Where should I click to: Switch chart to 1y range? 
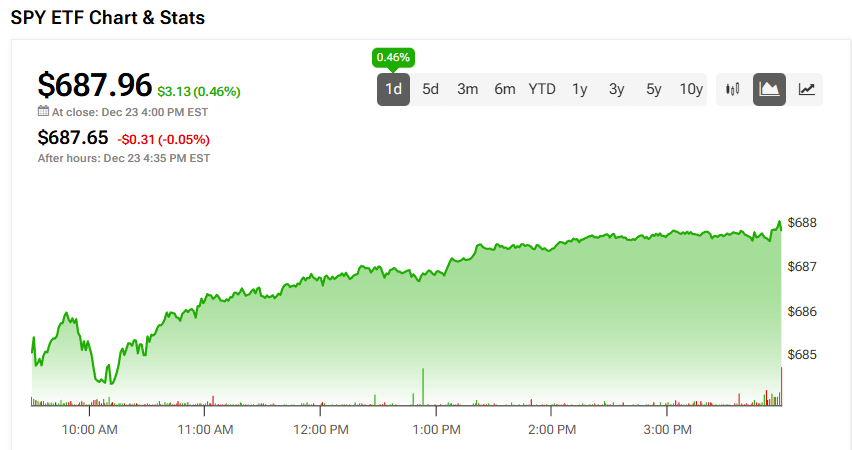coord(580,89)
